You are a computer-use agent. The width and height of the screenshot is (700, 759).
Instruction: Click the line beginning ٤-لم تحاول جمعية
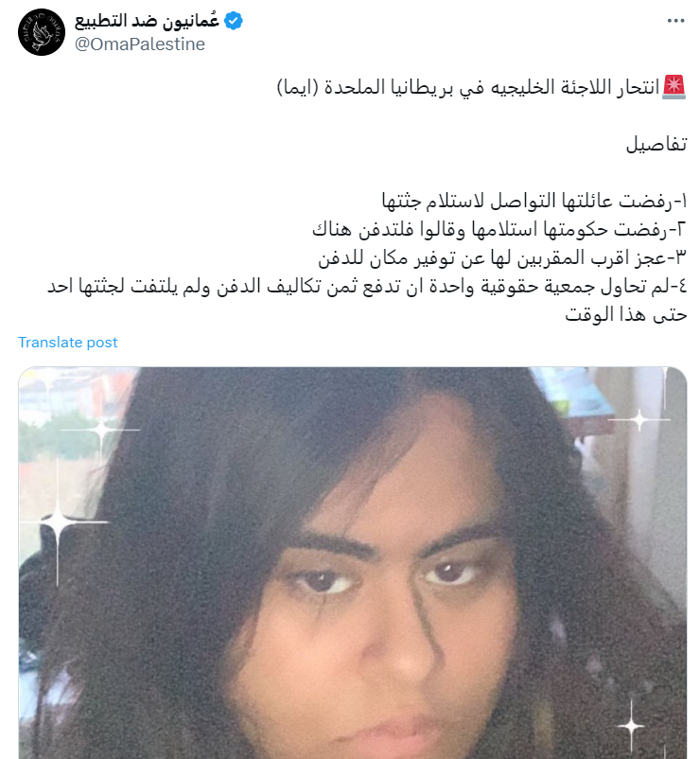pos(367,286)
